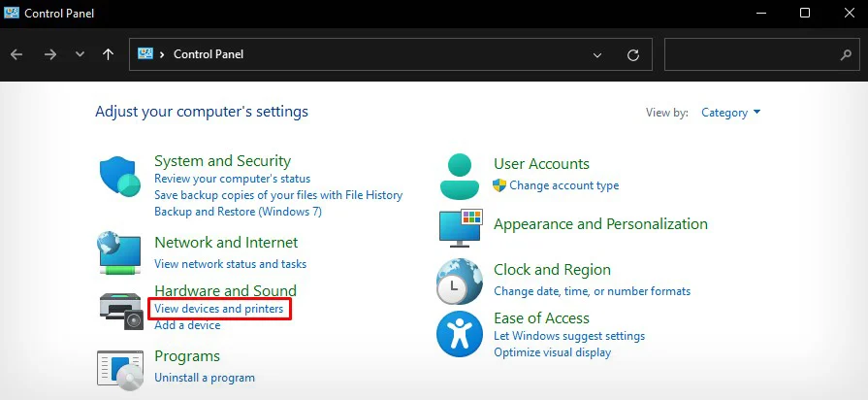Click Uninstall a program
This screenshot has width=868, height=400.
pyautogui.click(x=205, y=378)
